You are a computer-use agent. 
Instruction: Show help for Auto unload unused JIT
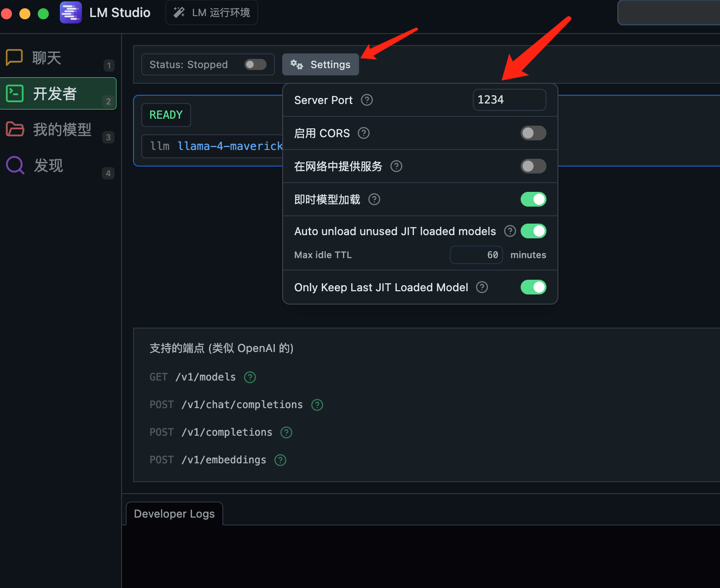(510, 231)
